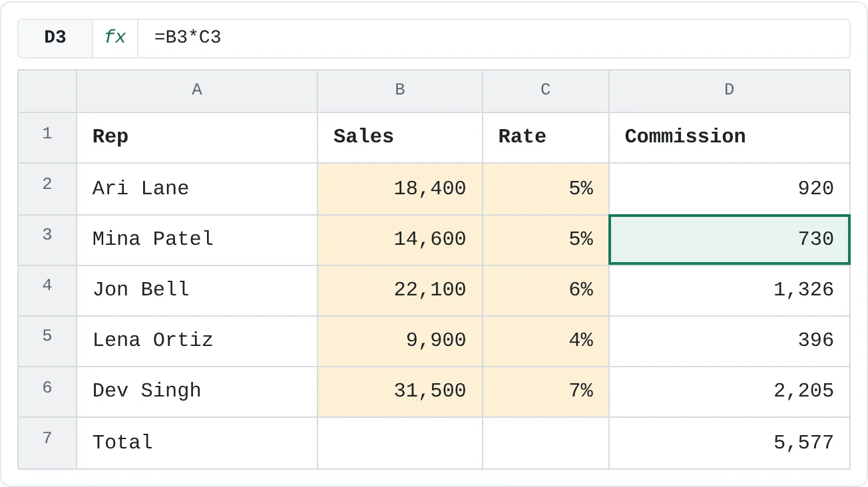This screenshot has height=487, width=868.
Task: Click the "Total" label cell
Action: click(197, 443)
